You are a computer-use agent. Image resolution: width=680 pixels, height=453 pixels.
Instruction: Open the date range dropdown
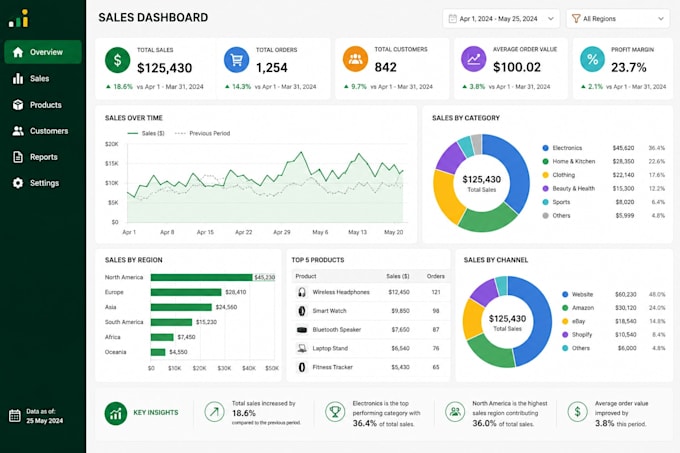[501, 19]
